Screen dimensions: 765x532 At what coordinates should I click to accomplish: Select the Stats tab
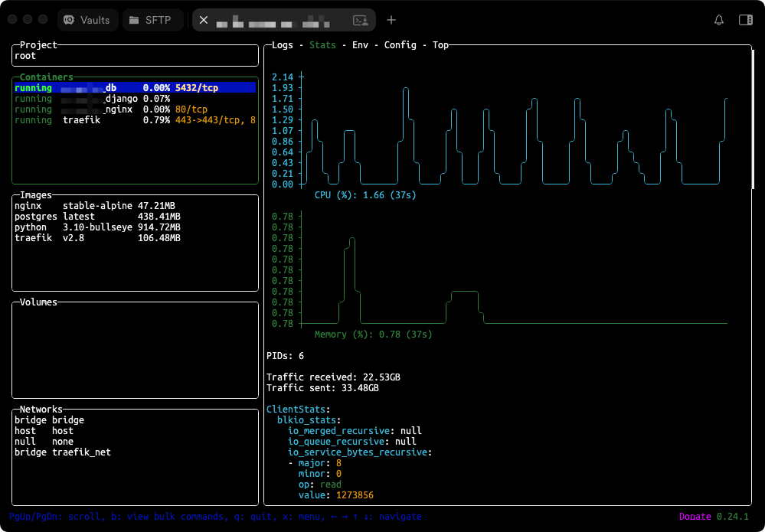322,45
